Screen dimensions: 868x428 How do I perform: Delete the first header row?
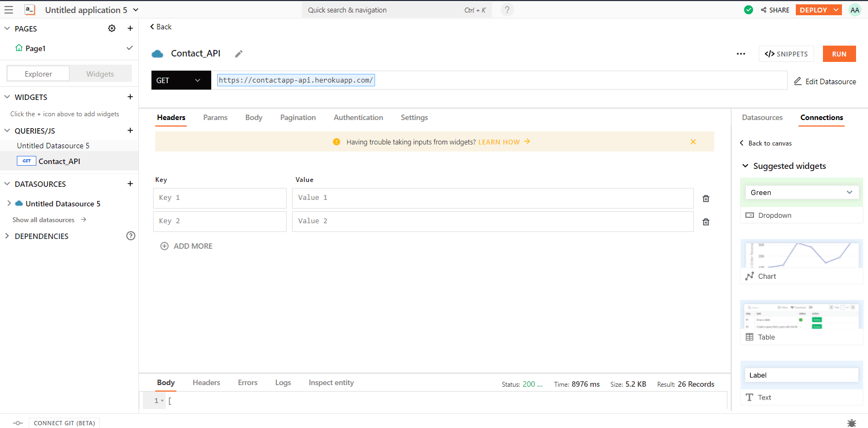click(x=706, y=198)
